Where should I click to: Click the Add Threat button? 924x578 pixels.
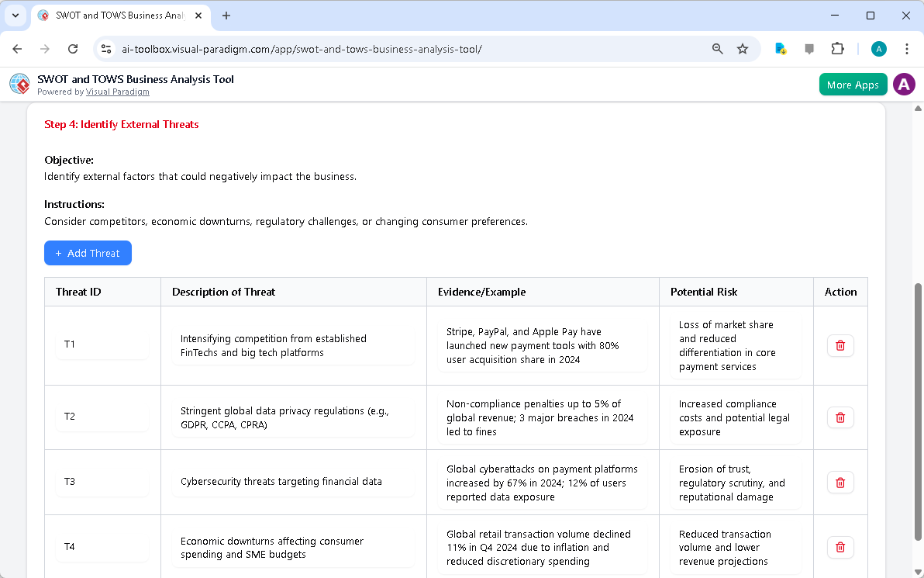click(88, 253)
